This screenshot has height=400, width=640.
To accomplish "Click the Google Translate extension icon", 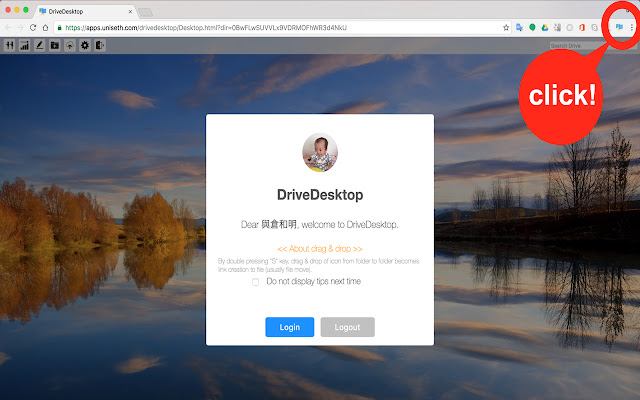I will click(x=520, y=27).
